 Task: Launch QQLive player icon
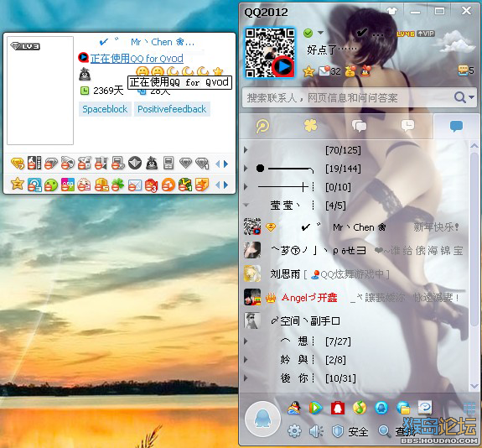point(315,408)
